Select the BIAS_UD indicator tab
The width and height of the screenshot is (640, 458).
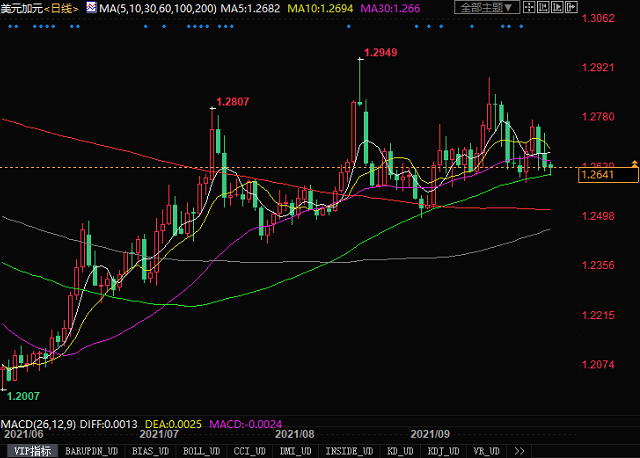tap(149, 451)
